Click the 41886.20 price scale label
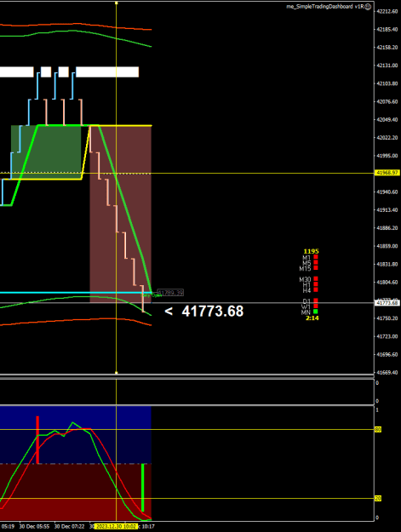This screenshot has width=401, height=532. [x=387, y=228]
